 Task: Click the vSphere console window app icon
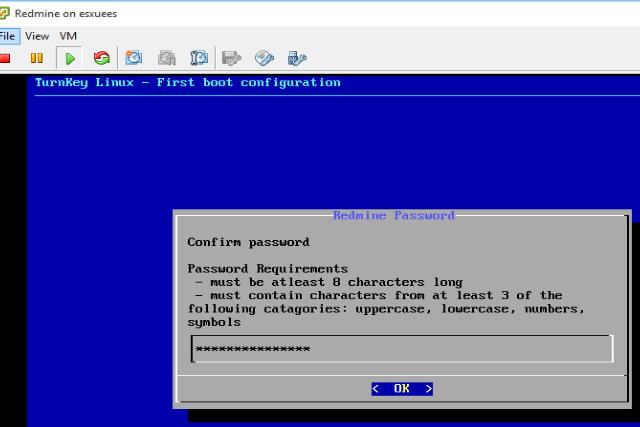coord(4,13)
